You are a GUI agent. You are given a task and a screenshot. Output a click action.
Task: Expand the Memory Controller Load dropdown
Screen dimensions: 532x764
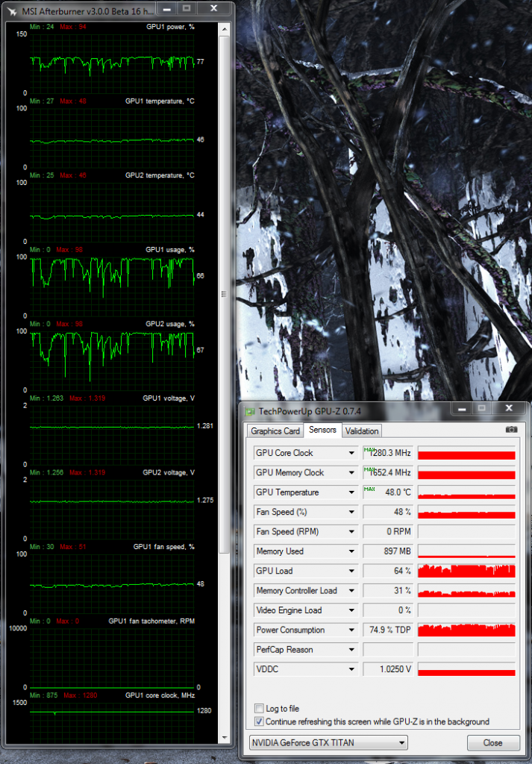pyautogui.click(x=351, y=591)
